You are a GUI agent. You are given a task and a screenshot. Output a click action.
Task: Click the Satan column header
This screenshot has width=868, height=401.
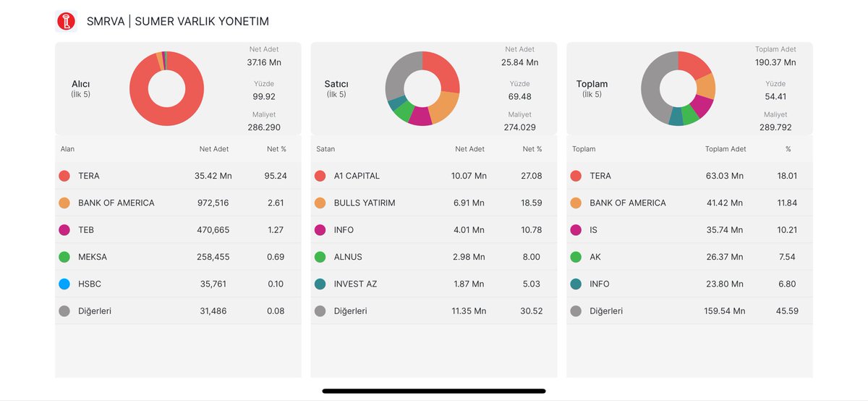click(x=325, y=149)
